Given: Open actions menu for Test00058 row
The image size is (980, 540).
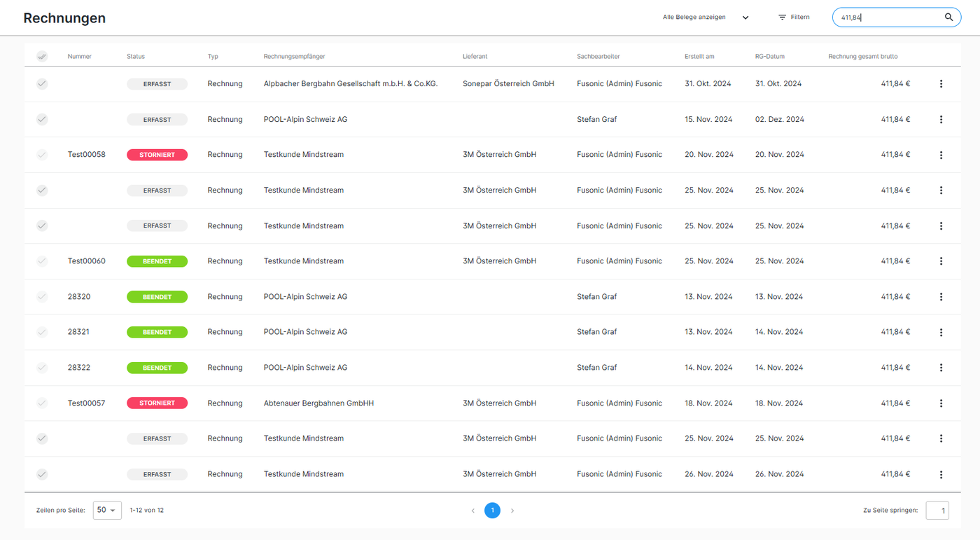Looking at the screenshot, I should [941, 155].
